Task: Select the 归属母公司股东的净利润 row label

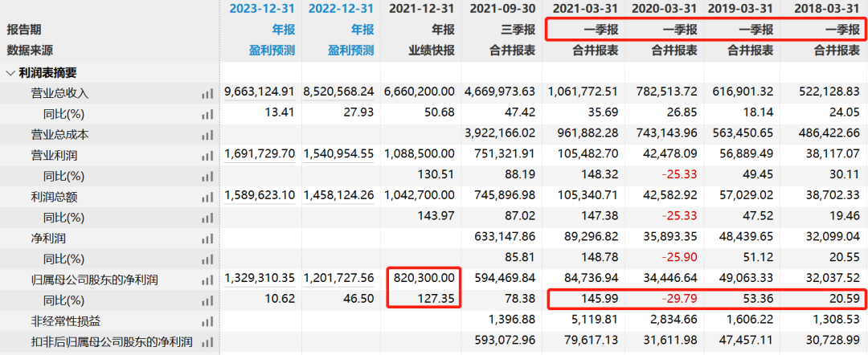Action: 94,280
